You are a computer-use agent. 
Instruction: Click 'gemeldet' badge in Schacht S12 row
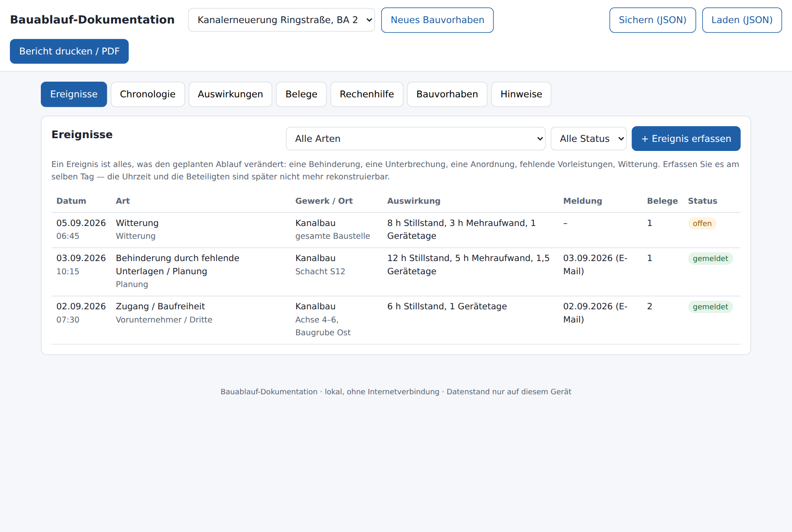tap(710, 259)
